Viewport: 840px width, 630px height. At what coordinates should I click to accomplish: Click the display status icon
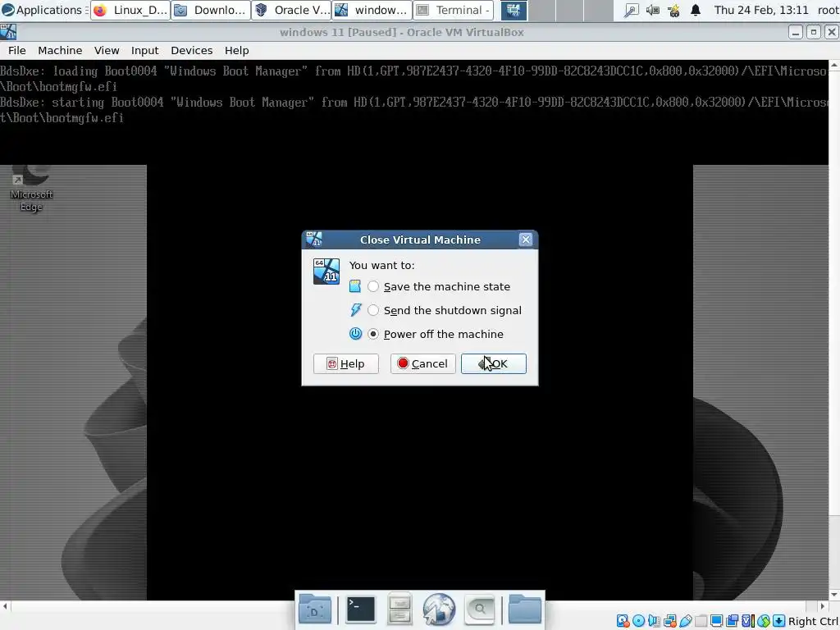716,621
